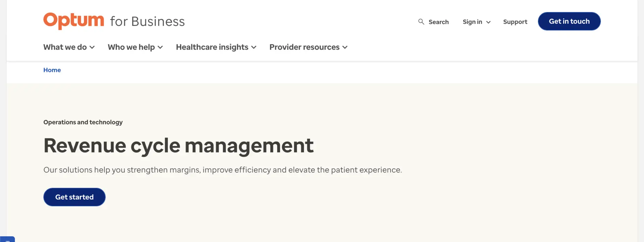The width and height of the screenshot is (644, 242).
Task: Click the Get started button
Action: [x=74, y=197]
